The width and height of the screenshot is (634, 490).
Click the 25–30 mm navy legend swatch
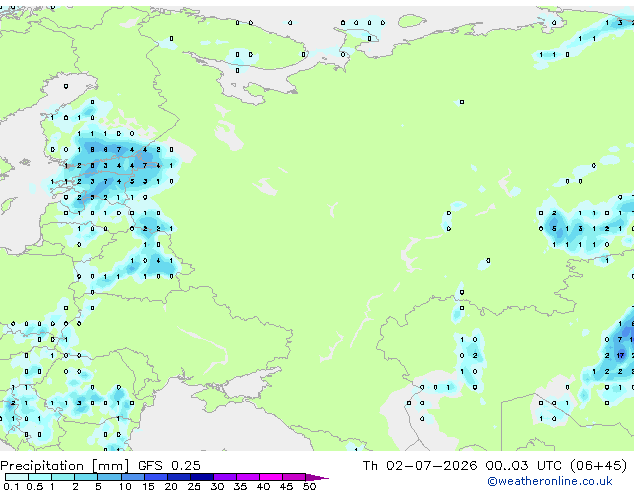(x=202, y=477)
